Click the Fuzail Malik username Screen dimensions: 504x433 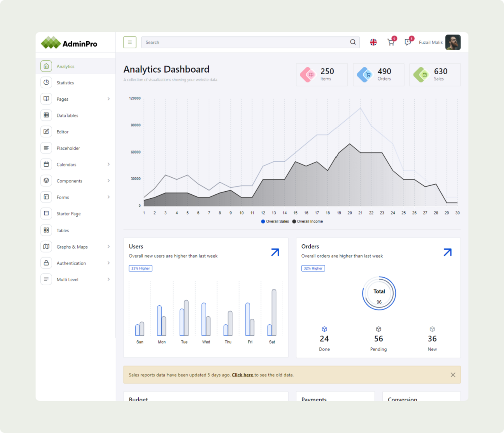point(431,42)
